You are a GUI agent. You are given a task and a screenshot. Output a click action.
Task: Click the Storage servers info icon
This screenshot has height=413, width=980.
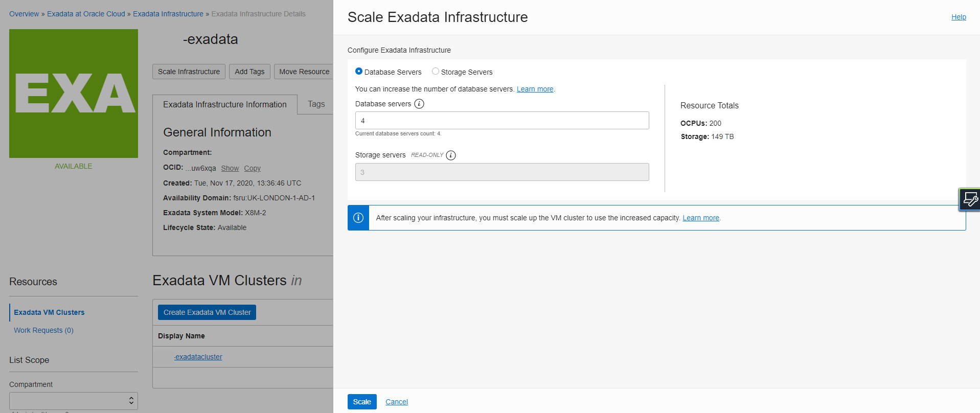tap(451, 155)
